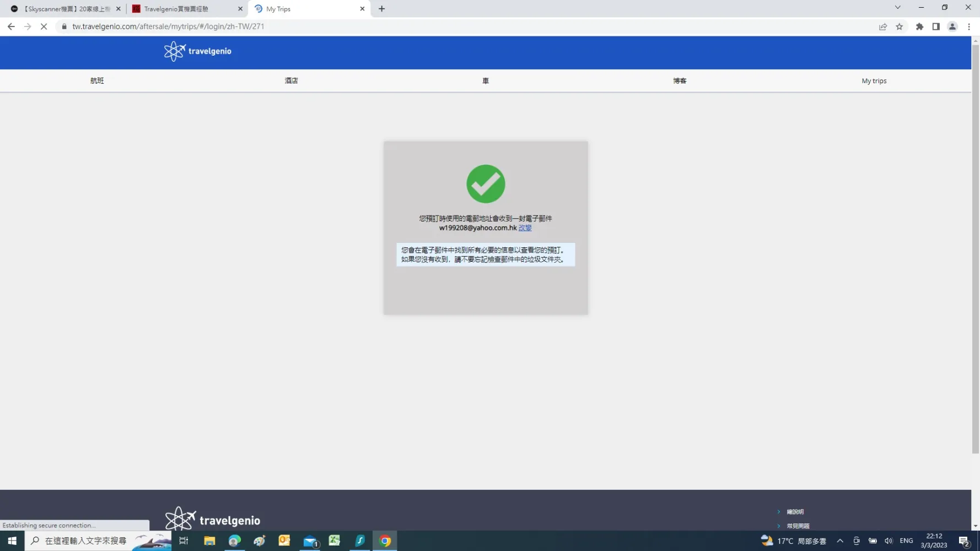Select the 酒店 hotels menu item
Screen dimensions: 980x551
(x=291, y=80)
